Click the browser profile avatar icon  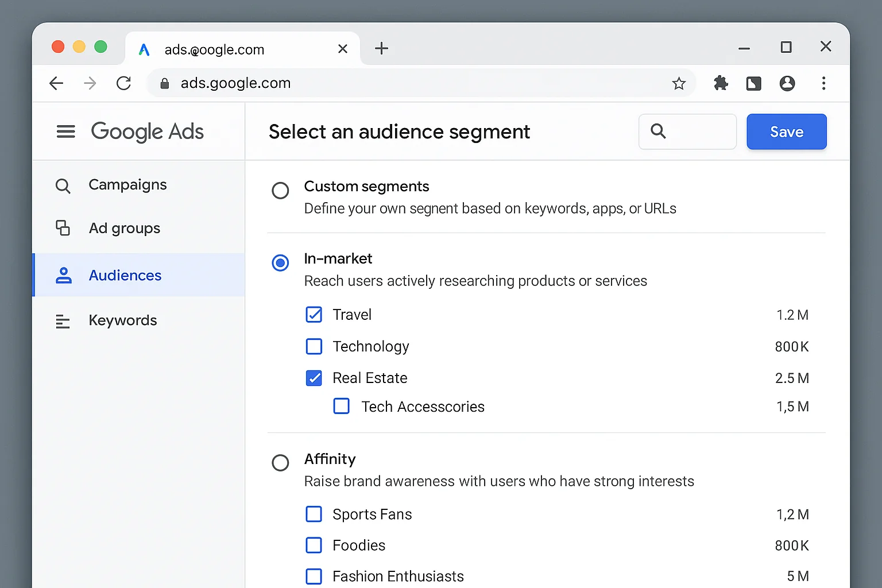787,83
